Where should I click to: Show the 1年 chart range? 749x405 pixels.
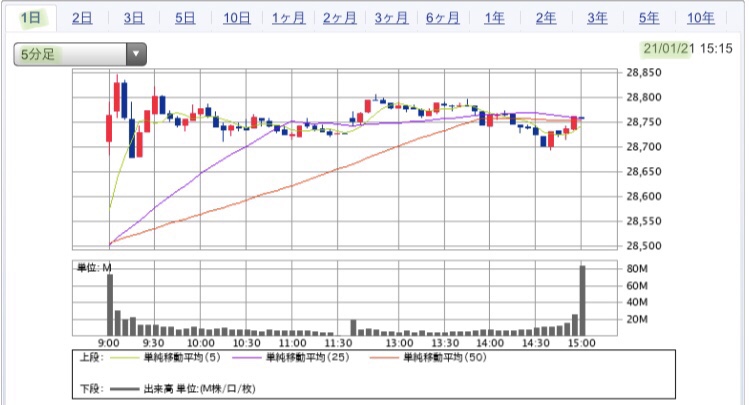pyautogui.click(x=494, y=18)
